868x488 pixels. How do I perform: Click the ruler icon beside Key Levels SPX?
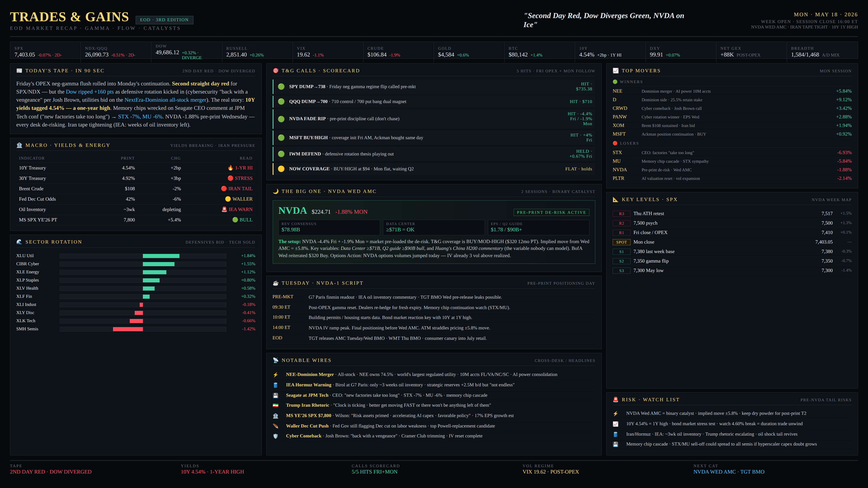coord(616,199)
